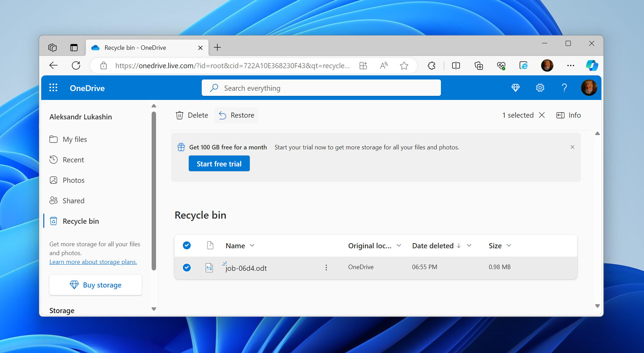Viewport: 644px width, 353px height.
Task: Add this page to favorites star
Action: coord(404,65)
